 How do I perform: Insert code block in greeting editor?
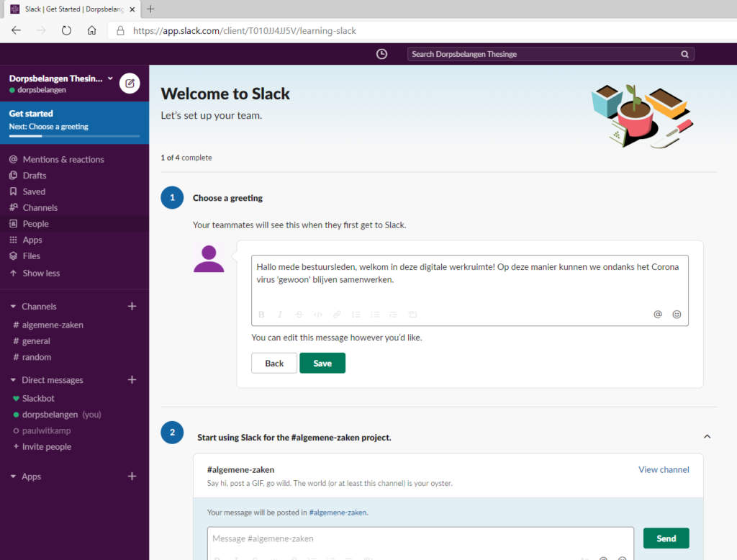(x=412, y=314)
